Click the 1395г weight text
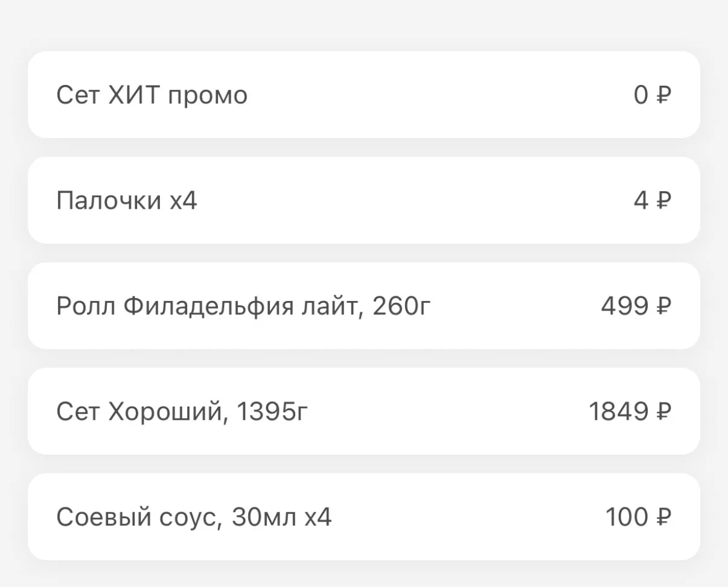This screenshot has height=587, width=728. coord(272,412)
